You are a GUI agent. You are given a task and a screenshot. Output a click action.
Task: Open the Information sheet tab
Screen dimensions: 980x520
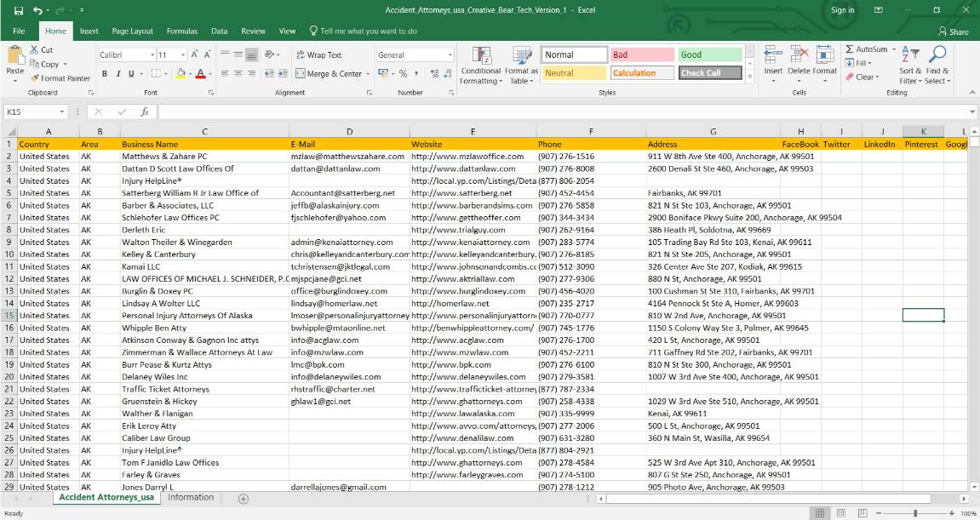(x=191, y=498)
